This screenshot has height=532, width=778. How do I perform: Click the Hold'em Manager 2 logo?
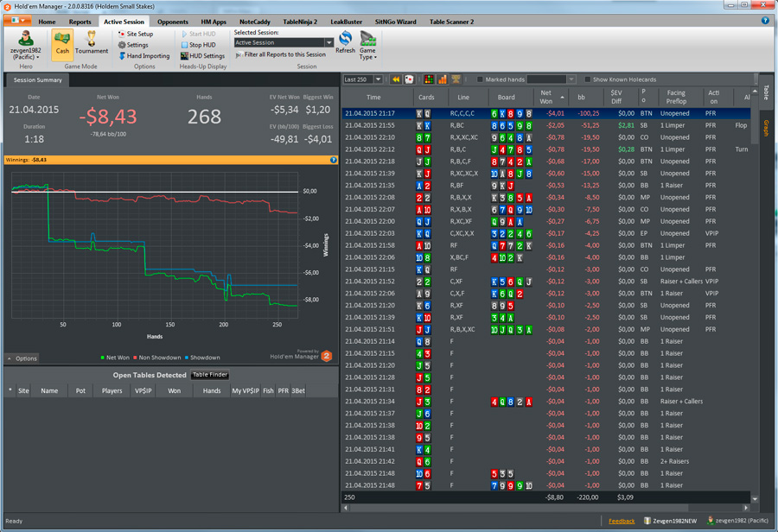[327, 356]
